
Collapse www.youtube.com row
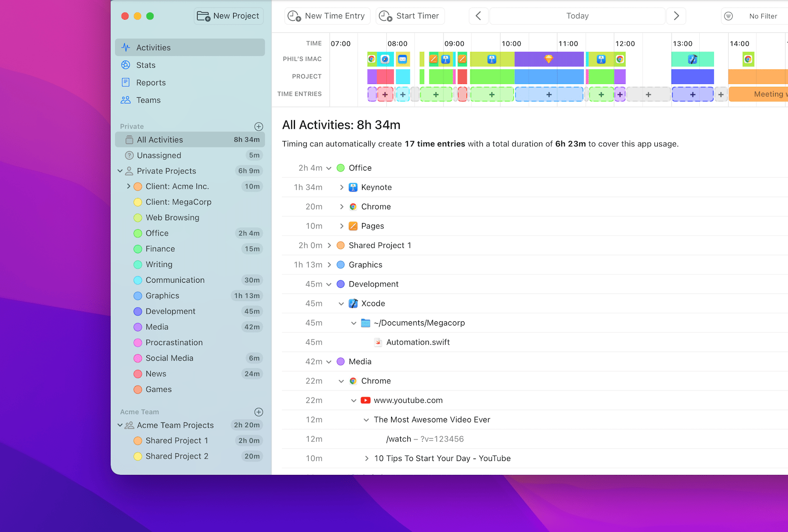(x=353, y=400)
